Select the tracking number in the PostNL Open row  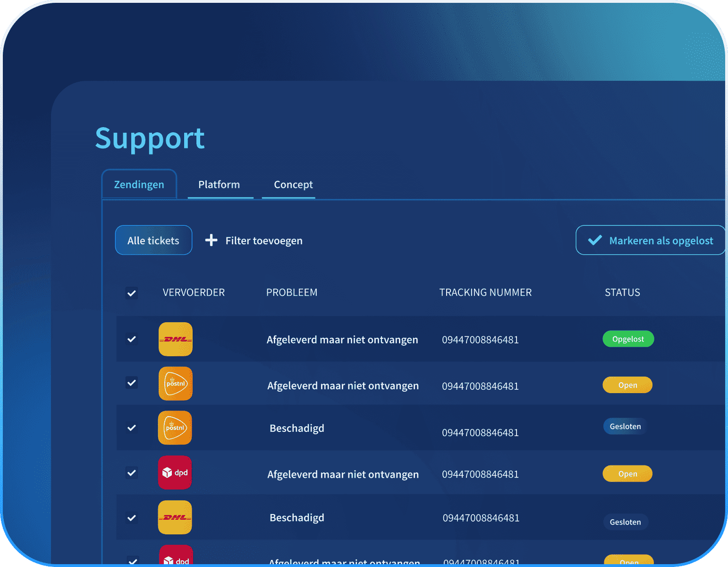tap(480, 386)
